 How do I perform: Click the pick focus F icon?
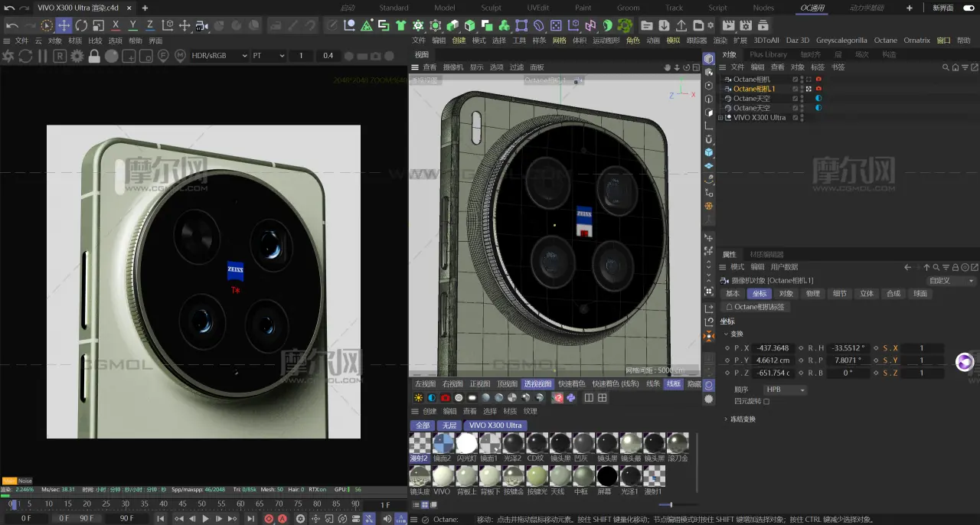click(163, 56)
